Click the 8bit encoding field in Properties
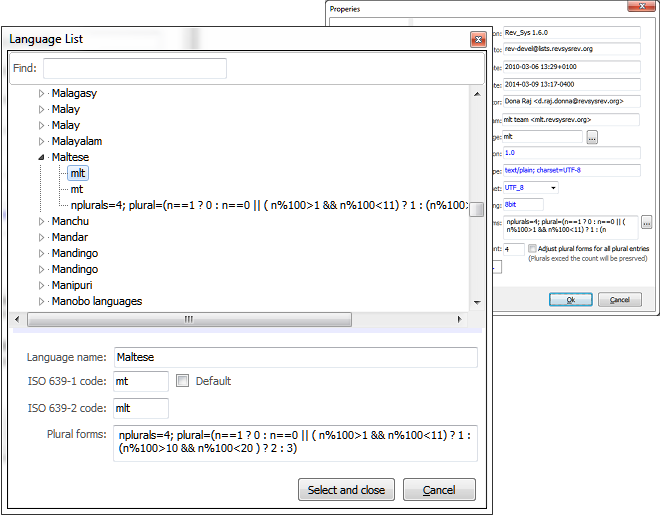The height and width of the screenshot is (516, 663). 523,205
